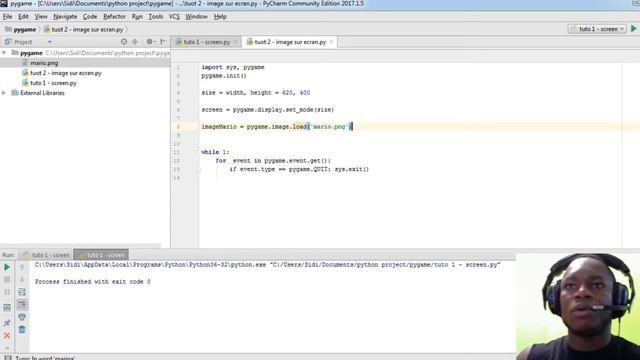Open the Help menu
This screenshot has width=640, height=360.
pos(220,17)
